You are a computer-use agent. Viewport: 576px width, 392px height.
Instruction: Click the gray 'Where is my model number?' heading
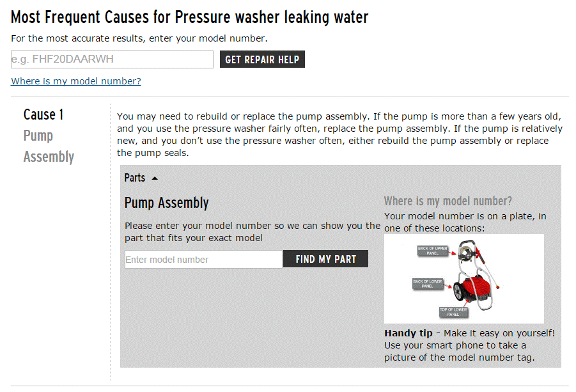[448, 201]
